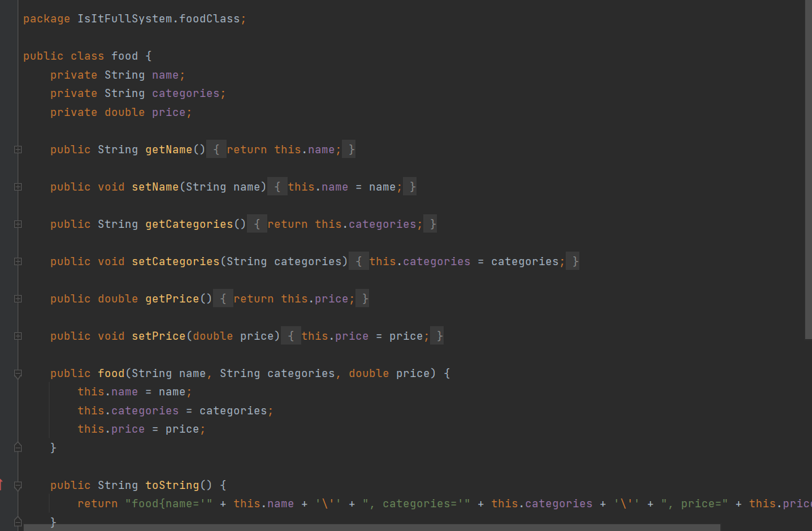Expand the folded setName method gutter plus
The width and height of the screenshot is (812, 531).
[x=18, y=187]
